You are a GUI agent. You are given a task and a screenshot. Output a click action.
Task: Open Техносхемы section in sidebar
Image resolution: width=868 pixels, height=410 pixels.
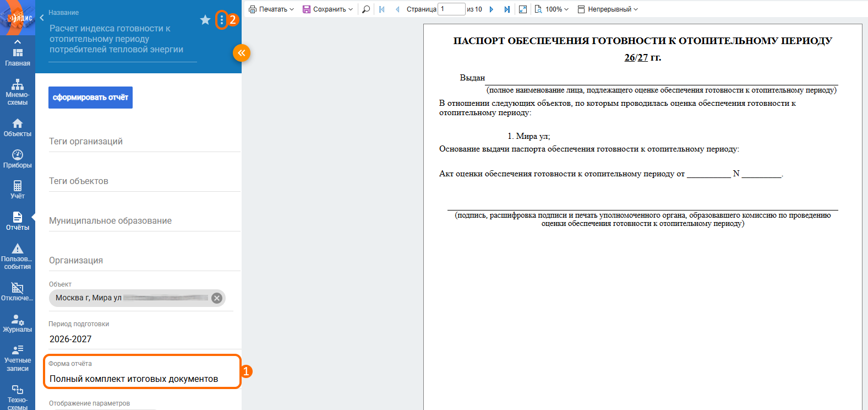click(18, 397)
